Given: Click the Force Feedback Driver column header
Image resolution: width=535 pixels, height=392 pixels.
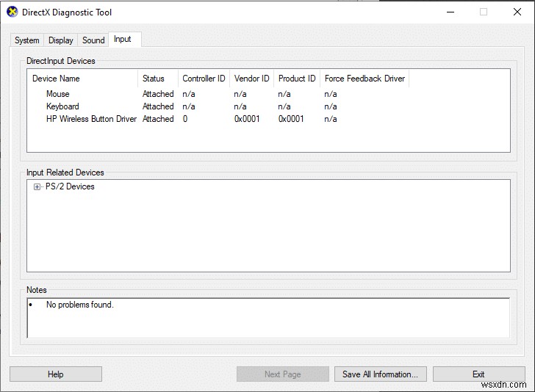Looking at the screenshot, I should [x=365, y=79].
